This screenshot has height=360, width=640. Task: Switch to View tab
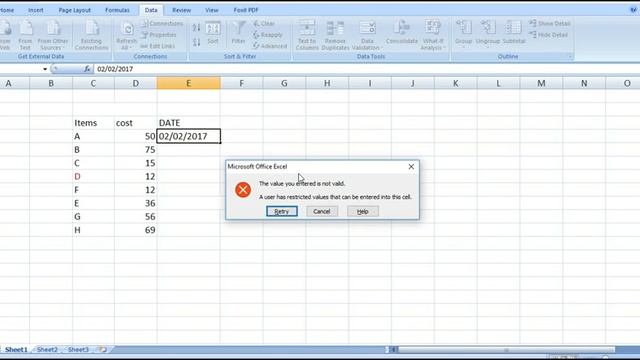(211, 10)
